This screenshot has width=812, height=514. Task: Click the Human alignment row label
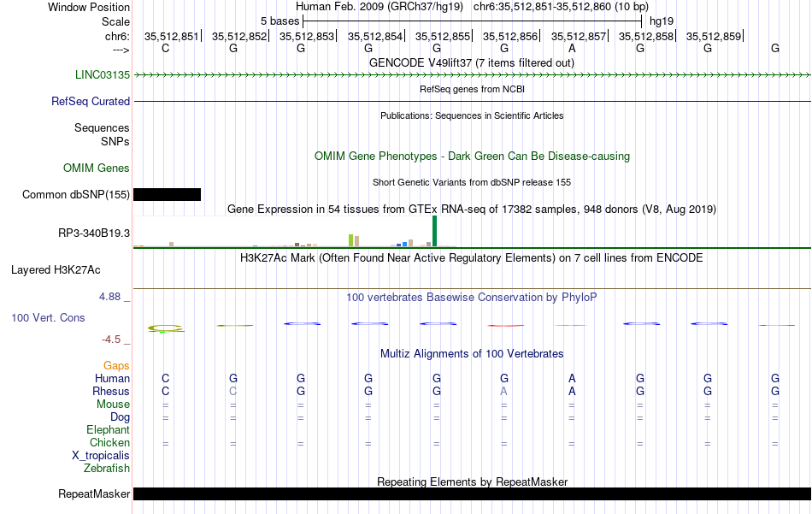point(112,378)
